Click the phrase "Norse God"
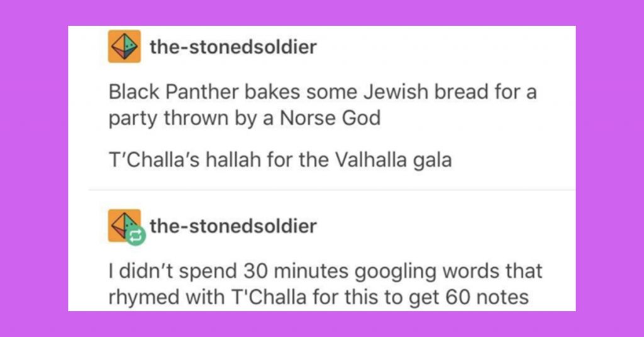 click(x=330, y=118)
